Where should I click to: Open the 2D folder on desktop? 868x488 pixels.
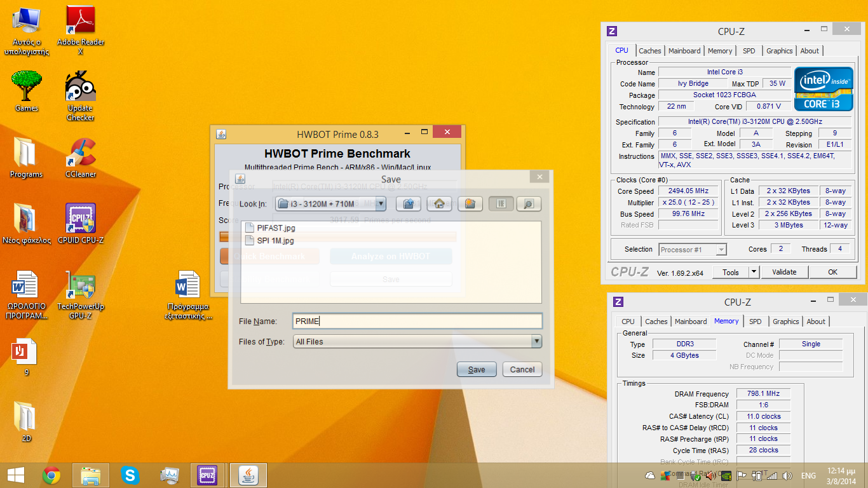click(27, 421)
